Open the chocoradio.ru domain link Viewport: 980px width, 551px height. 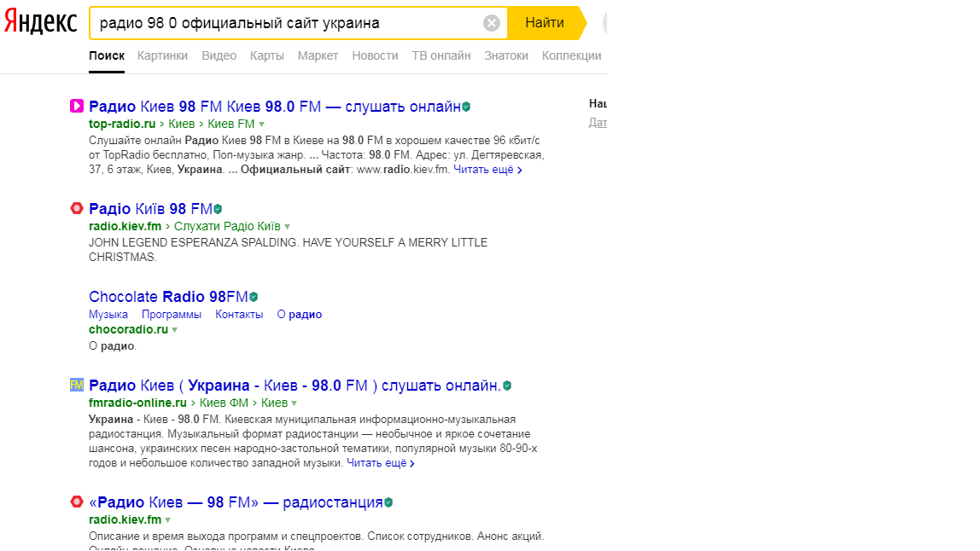128,329
